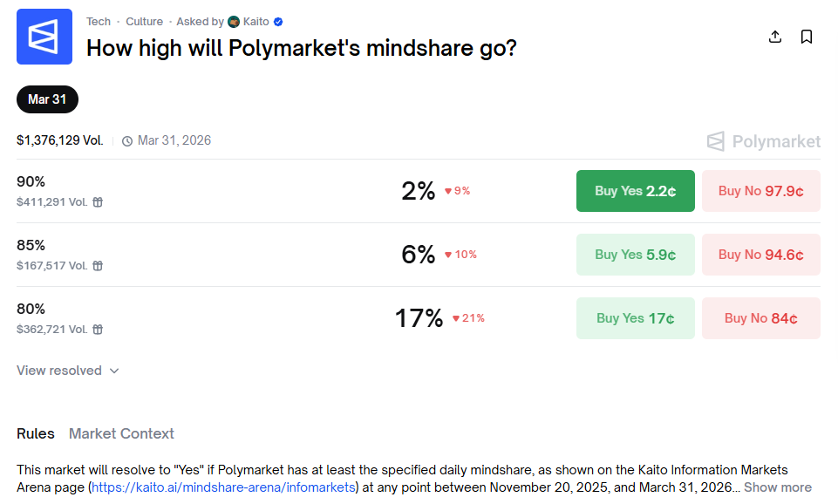Viewport: 838px width, 504px height.
Task: Buy Yes at 2.2¢ for 90%
Action: 635,191
